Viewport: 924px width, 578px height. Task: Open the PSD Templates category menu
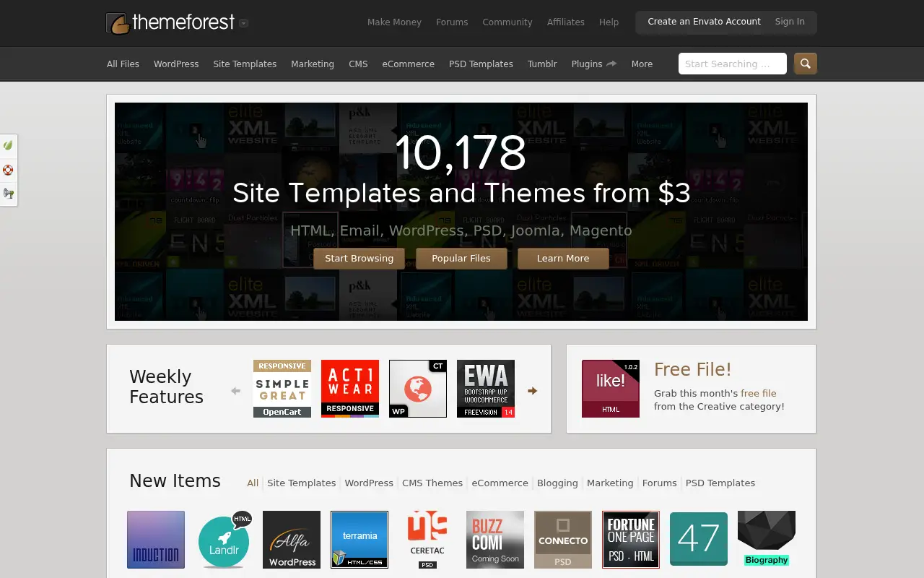[x=481, y=64]
